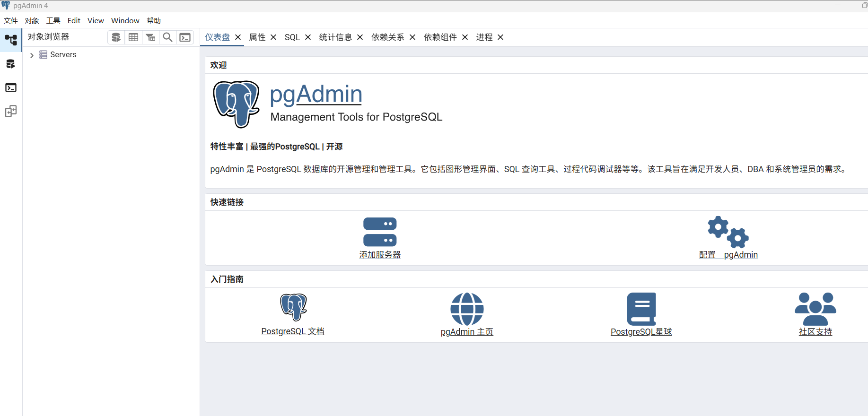Switch to the 属性 tab
The image size is (868, 416).
coord(257,37)
